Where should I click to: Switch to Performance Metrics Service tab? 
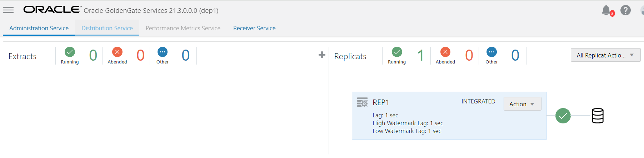coord(183,28)
